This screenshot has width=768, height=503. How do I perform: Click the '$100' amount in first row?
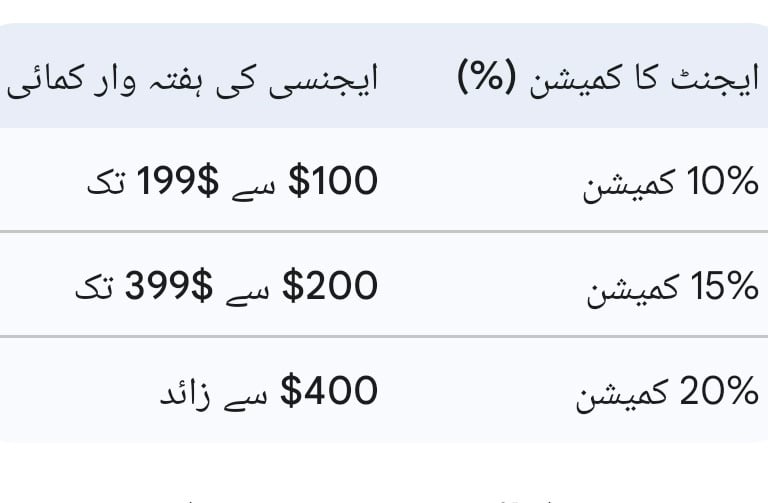click(333, 182)
